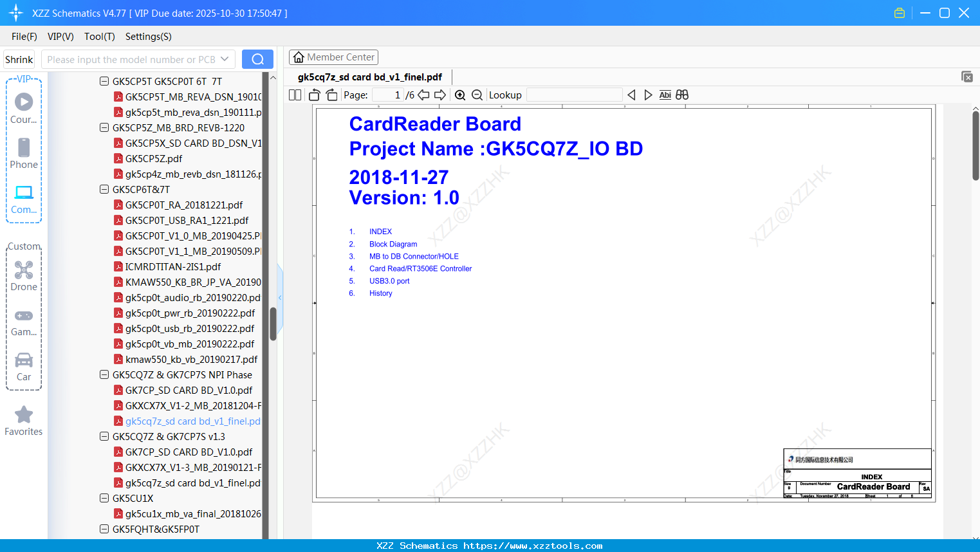Go to the next page arrow
Image resolution: width=980 pixels, height=552 pixels.
(x=440, y=95)
